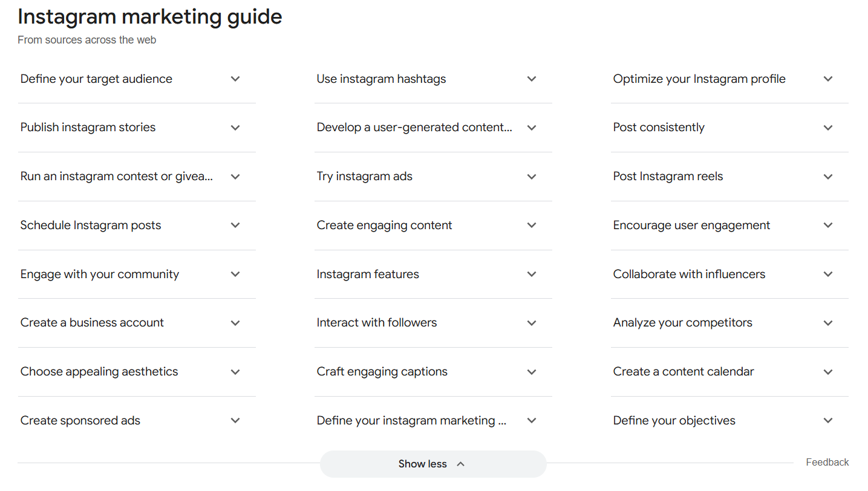Collapse the list with Show less
868x491 pixels.
pyautogui.click(x=432, y=464)
